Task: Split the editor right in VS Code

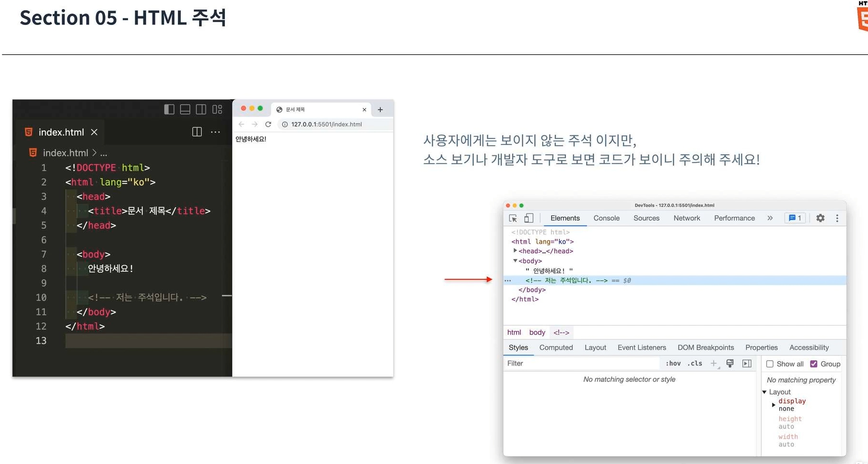Action: 197,132
